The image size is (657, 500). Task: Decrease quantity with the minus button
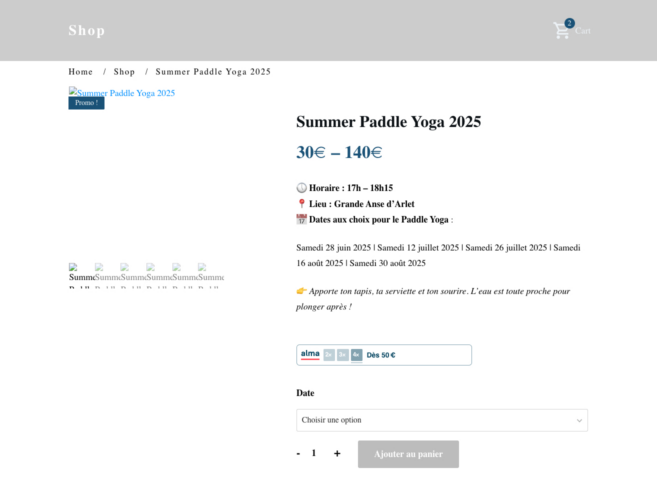point(298,453)
